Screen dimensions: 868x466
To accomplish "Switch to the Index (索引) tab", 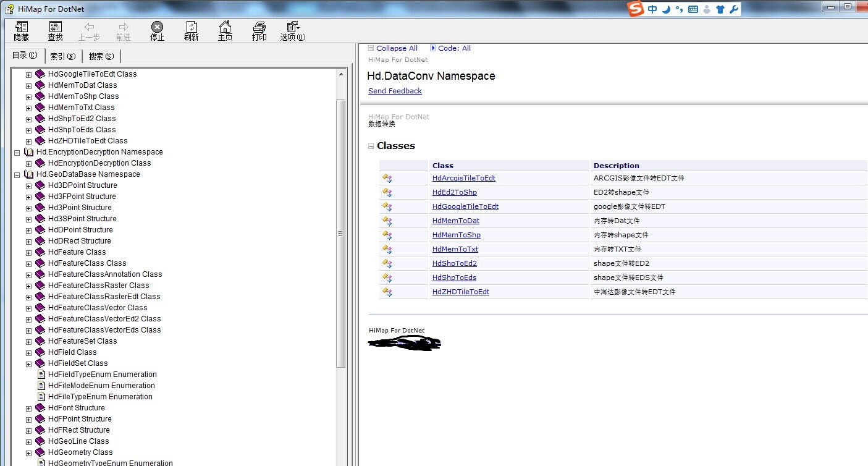I will click(63, 56).
